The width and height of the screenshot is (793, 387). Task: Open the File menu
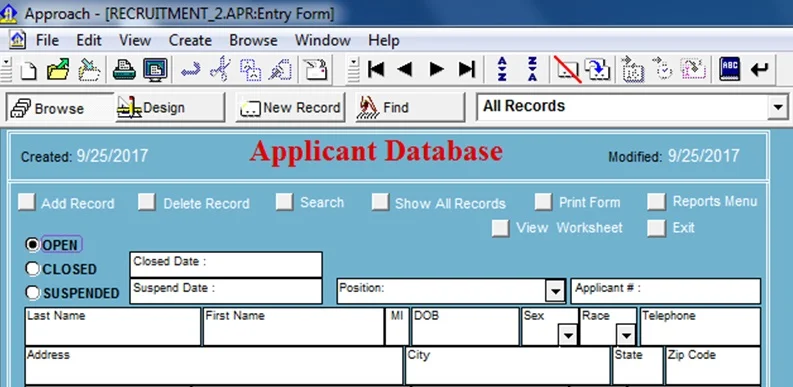coord(47,40)
